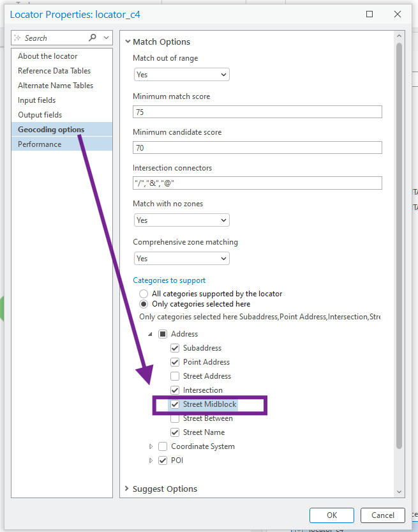The height and width of the screenshot is (532, 418).
Task: Collapse the Address category tree node
Action: coord(151,334)
